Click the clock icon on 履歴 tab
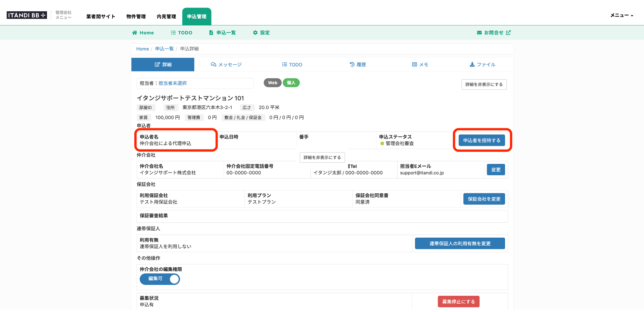 (x=352, y=64)
